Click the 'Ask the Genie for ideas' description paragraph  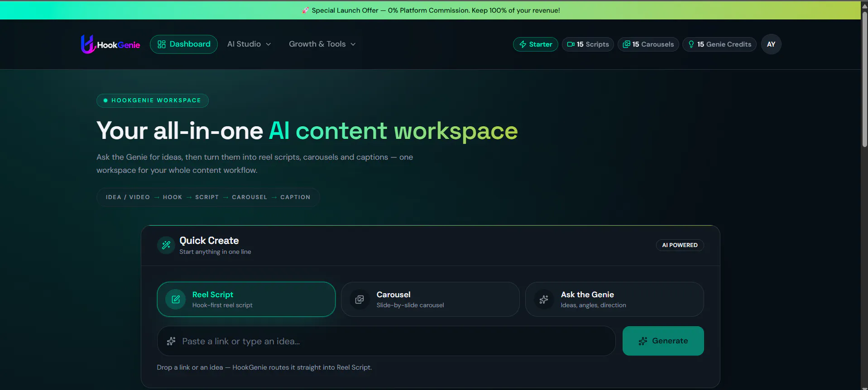(x=254, y=164)
